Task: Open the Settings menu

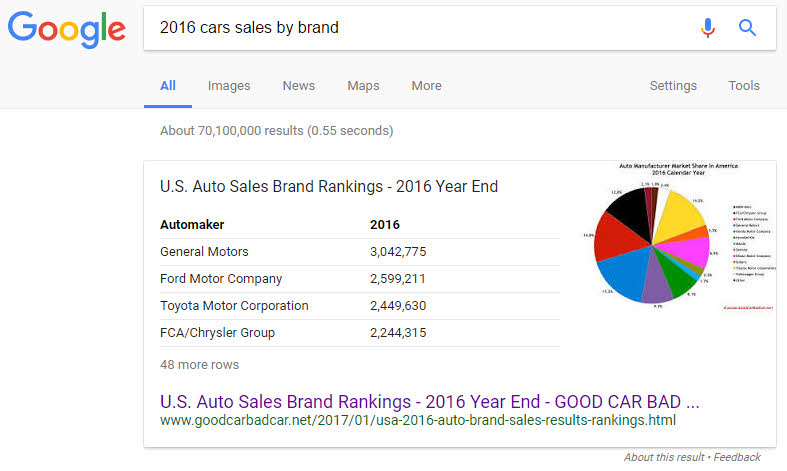Action: click(x=673, y=86)
